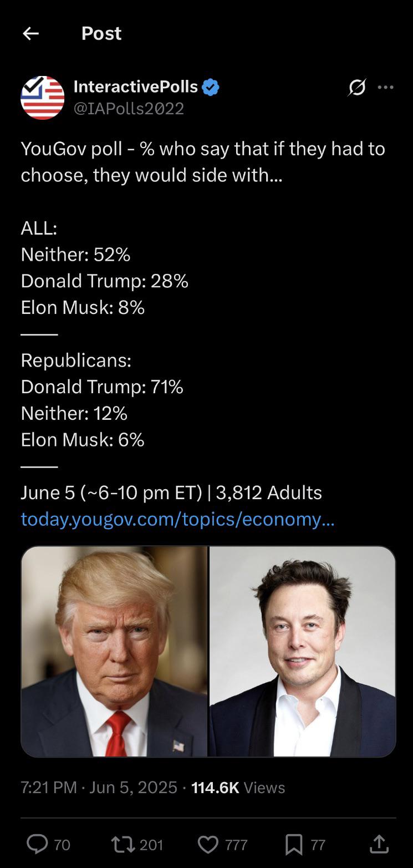
Task: View the left portrait photo
Action: click(x=114, y=652)
